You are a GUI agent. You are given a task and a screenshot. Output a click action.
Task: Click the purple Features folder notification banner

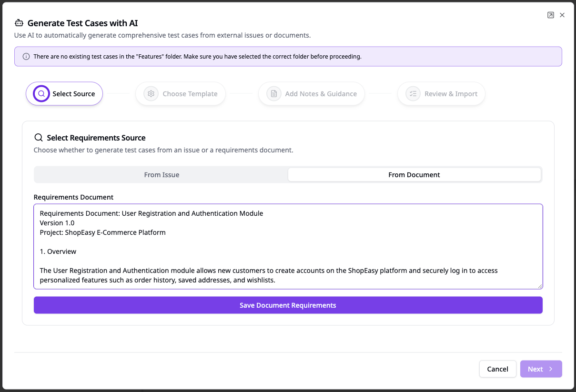(288, 56)
